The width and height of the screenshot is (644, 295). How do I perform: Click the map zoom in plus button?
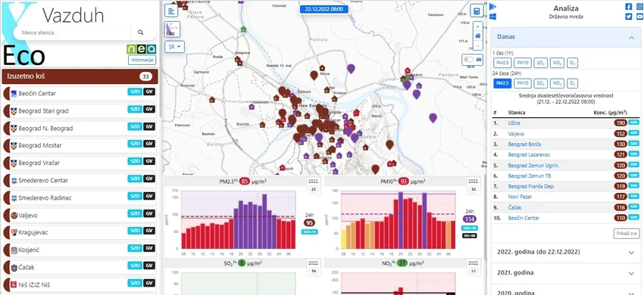[477, 26]
